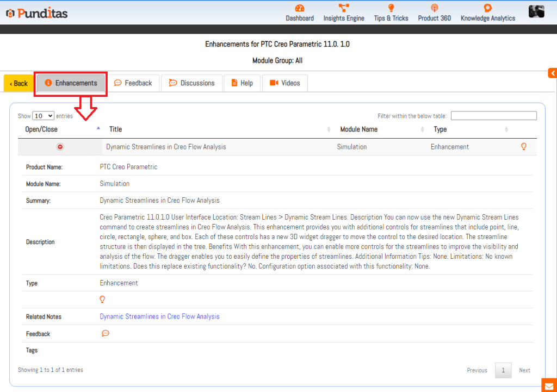Click the Tips & Tricks lightbulb icon
The width and height of the screenshot is (557, 392).
391,8
